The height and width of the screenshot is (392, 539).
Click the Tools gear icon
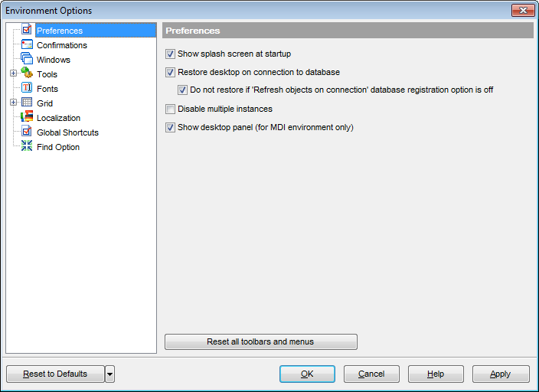[27, 73]
